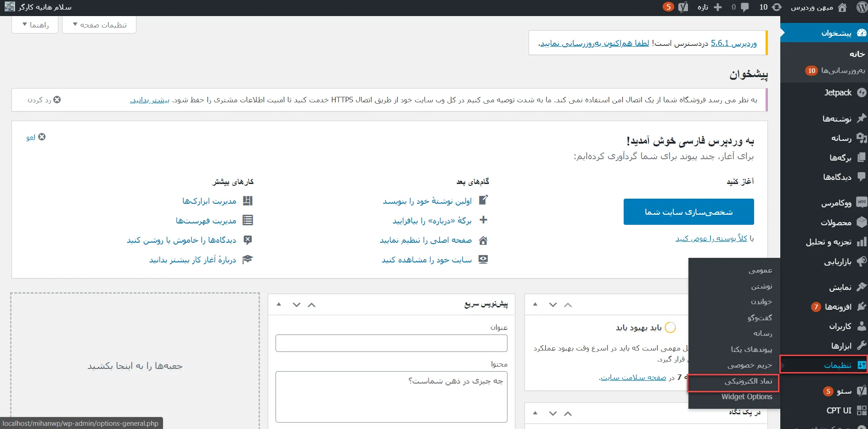The width and height of the screenshot is (868, 429).
Task: Click the change theme completely link
Action: 711,239
